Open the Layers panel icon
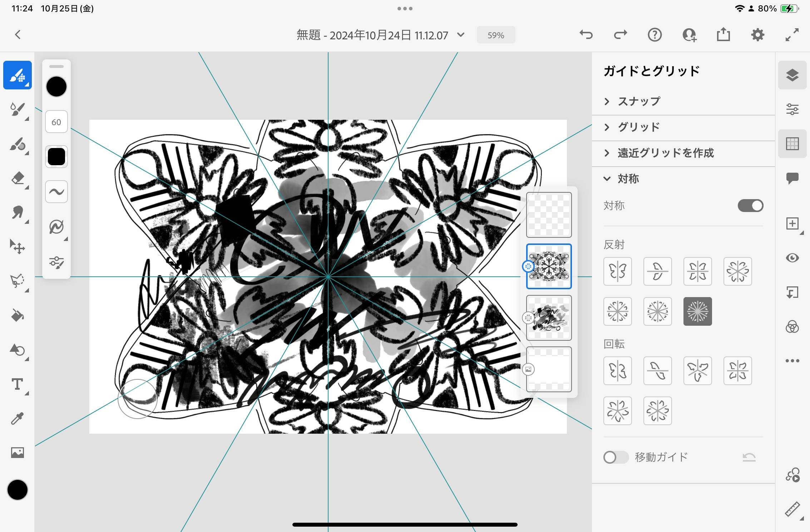Viewport: 810px width, 532px height. click(792, 75)
